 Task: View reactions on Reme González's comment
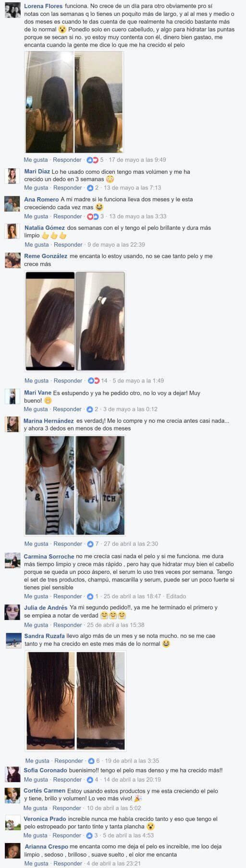pyautogui.click(x=94, y=380)
